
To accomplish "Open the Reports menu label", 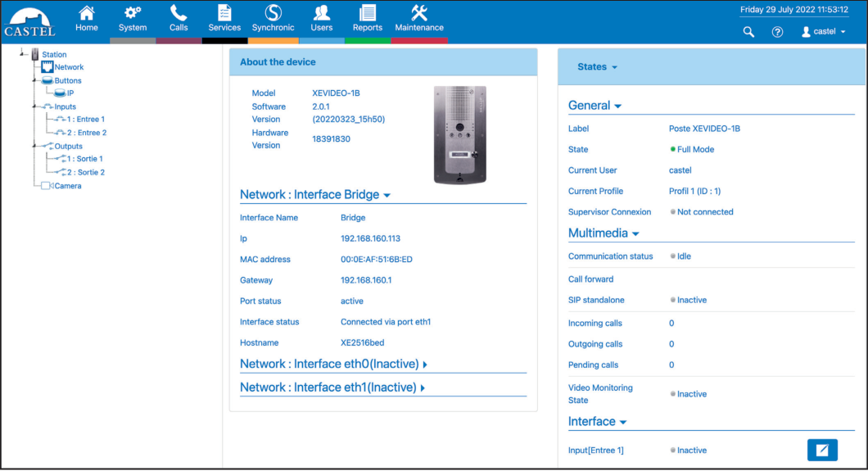I will coord(367,28).
